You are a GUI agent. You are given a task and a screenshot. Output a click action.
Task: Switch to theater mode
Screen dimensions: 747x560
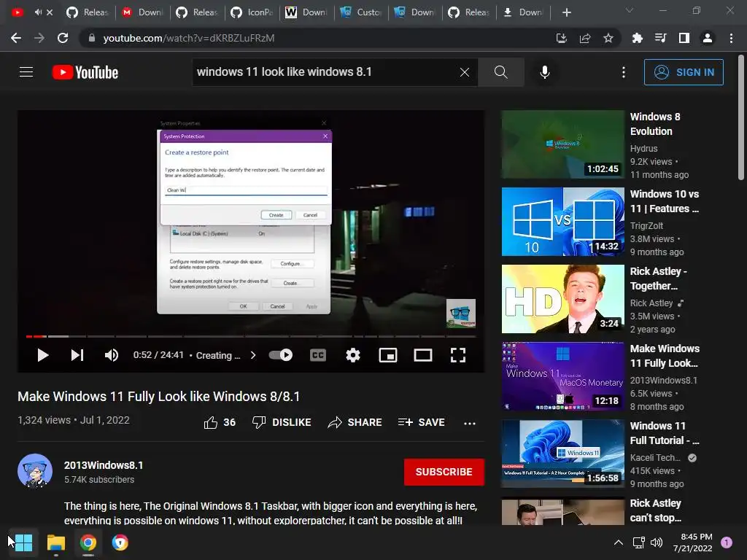coord(423,355)
